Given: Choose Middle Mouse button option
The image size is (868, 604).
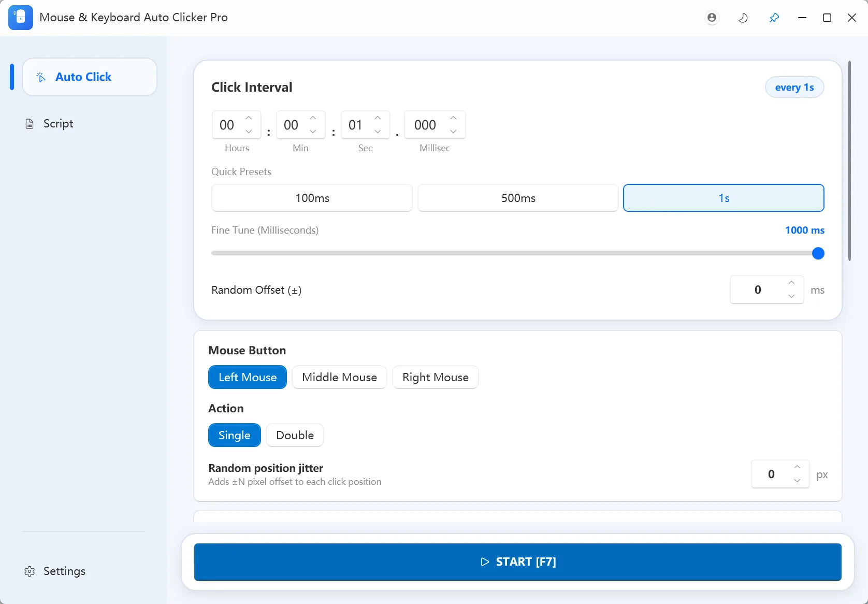Looking at the screenshot, I should click(339, 377).
